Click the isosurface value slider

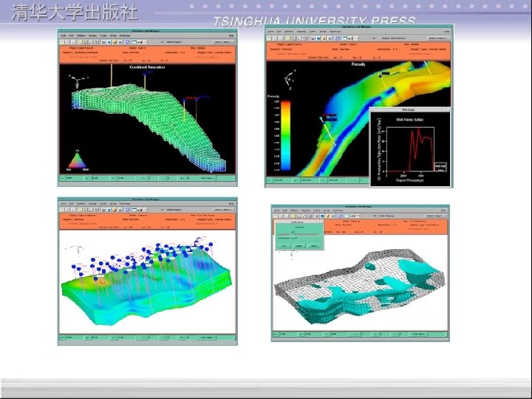pyautogui.click(x=299, y=235)
